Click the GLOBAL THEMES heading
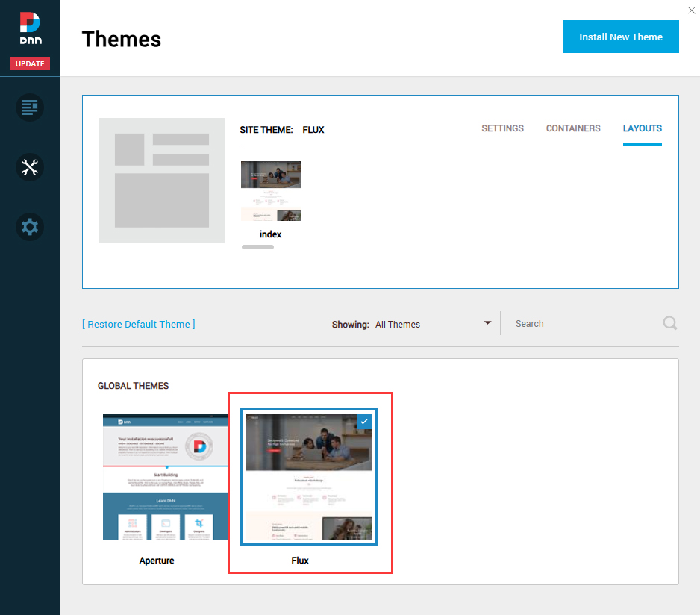The height and width of the screenshot is (615, 700). (133, 386)
